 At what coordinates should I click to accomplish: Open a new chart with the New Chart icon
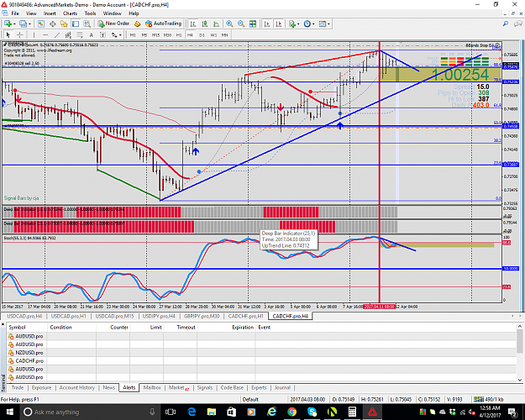[x=8, y=24]
